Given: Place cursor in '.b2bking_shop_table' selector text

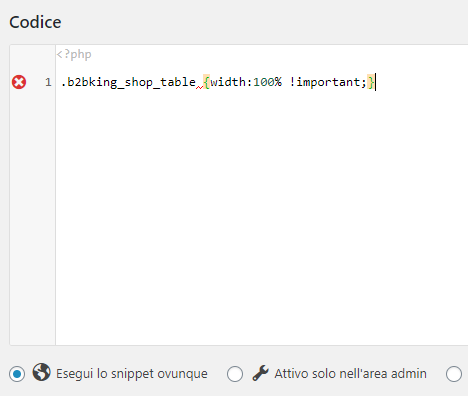Looking at the screenshot, I should click(x=128, y=82).
